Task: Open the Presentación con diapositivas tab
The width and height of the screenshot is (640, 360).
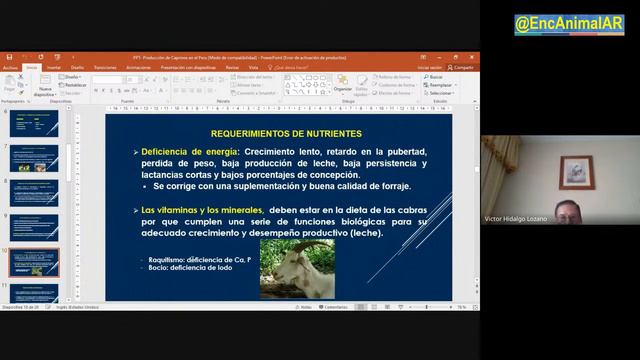Action: 188,68
